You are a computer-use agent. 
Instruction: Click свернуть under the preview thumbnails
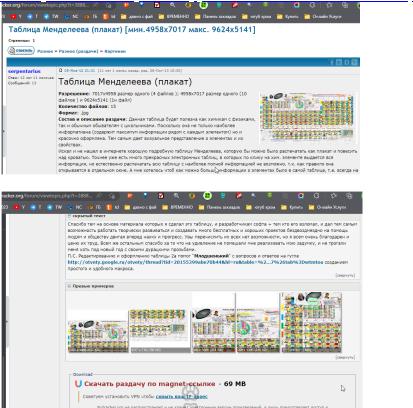pyautogui.click(x=345, y=357)
